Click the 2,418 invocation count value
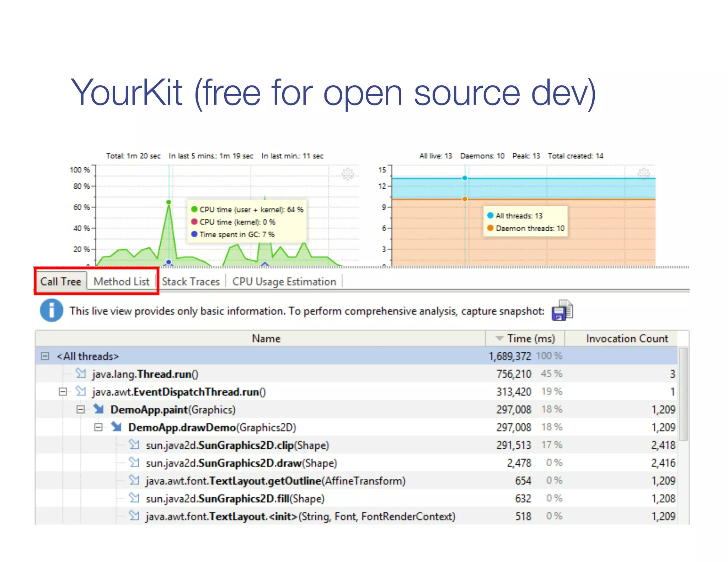This screenshot has height=562, width=728. [x=663, y=445]
